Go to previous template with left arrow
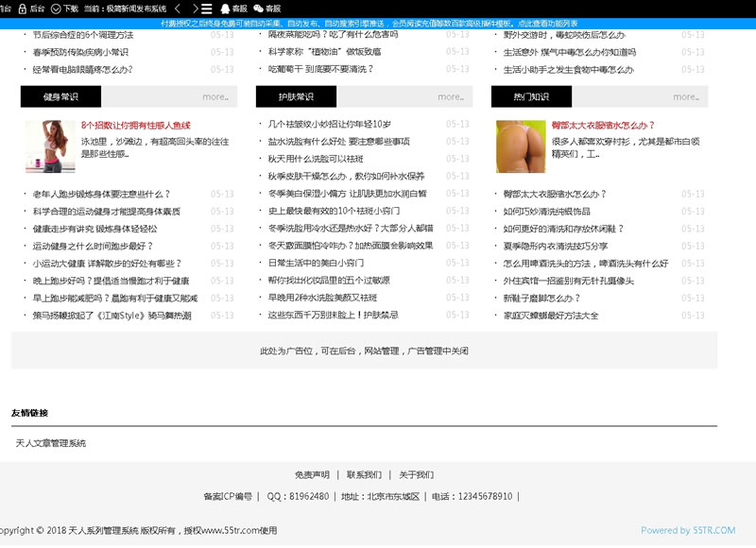 pos(177,9)
